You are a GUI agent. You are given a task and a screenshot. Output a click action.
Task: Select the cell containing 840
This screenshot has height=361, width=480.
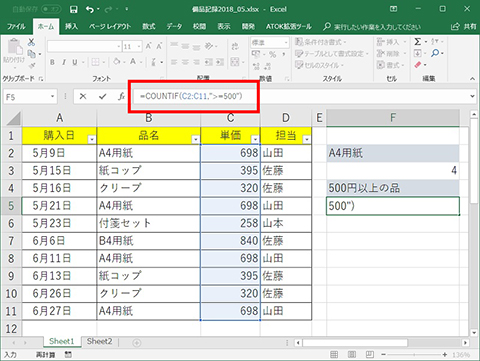coord(230,241)
